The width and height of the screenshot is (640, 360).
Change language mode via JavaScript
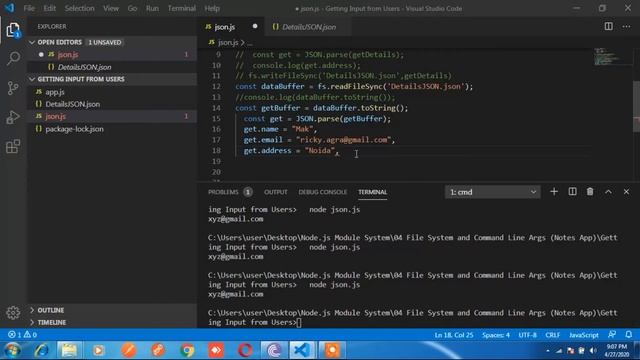pyautogui.click(x=584, y=335)
